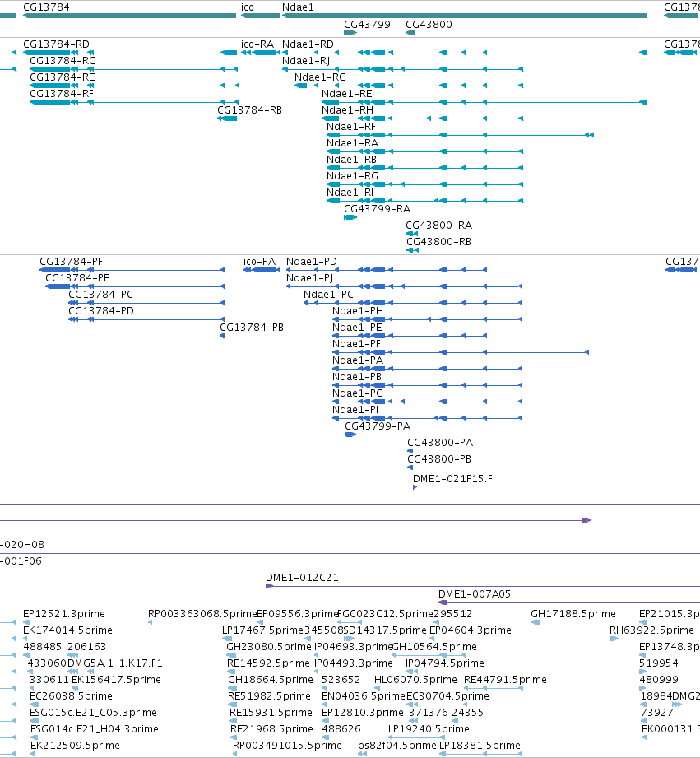The width and height of the screenshot is (700, 758).
Task: Select transcript Ndae1-RB
Action: 352,160
